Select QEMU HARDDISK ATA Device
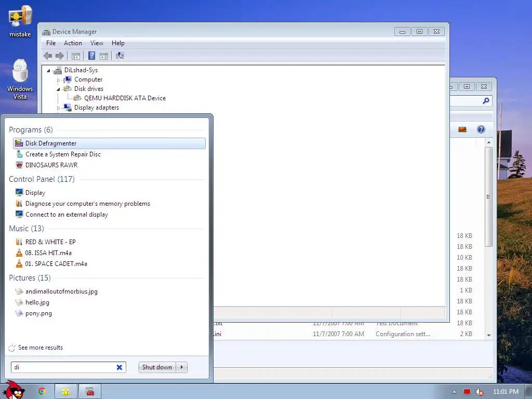 [125, 98]
